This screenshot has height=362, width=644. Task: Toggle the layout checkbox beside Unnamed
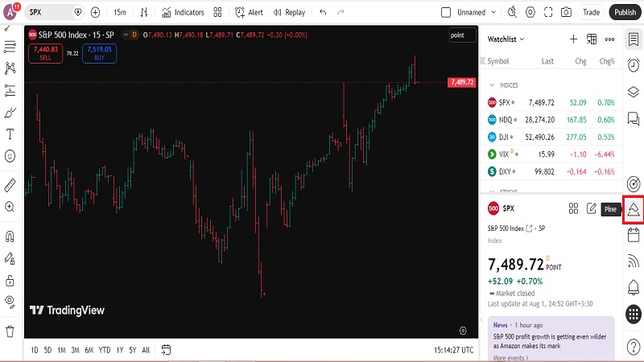446,12
